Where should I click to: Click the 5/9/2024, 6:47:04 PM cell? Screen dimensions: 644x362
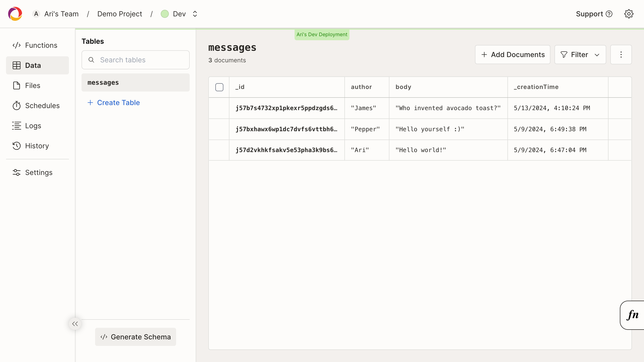tap(558, 150)
